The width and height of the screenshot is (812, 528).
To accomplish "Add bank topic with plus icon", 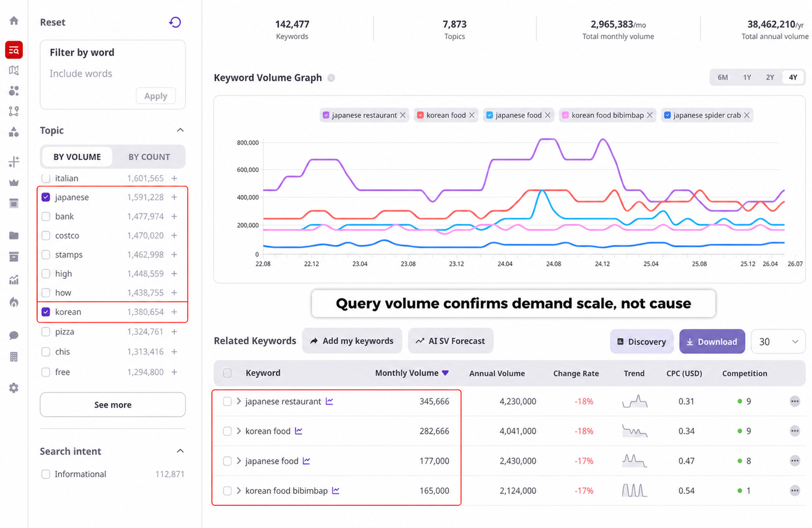I will pyautogui.click(x=174, y=216).
